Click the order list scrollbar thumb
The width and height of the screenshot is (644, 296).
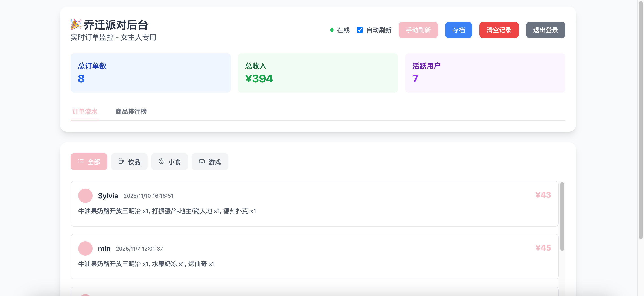pos(562,216)
